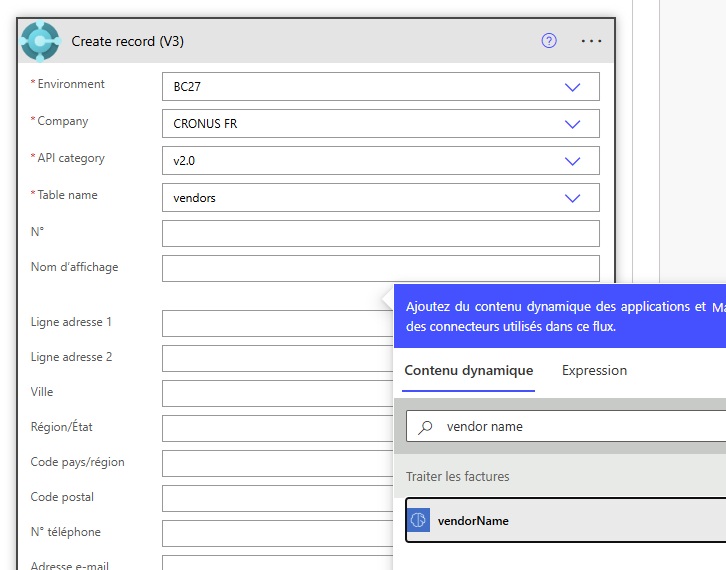Insert the vendorName dynamic content
This screenshot has width=726, height=570.
click(x=473, y=520)
